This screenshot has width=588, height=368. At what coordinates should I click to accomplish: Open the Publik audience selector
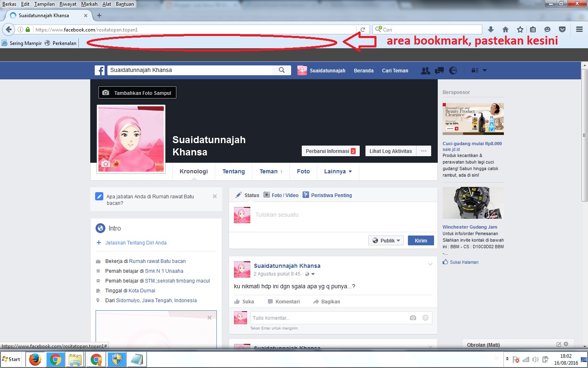pyautogui.click(x=386, y=240)
